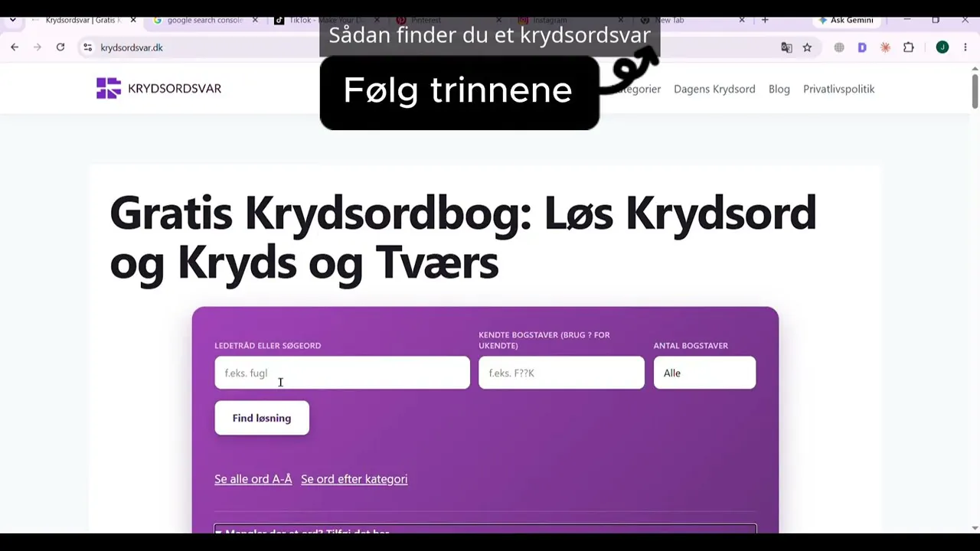
Task: Click the 'KENDTE BOGSTAVER' label text
Action: [544, 340]
